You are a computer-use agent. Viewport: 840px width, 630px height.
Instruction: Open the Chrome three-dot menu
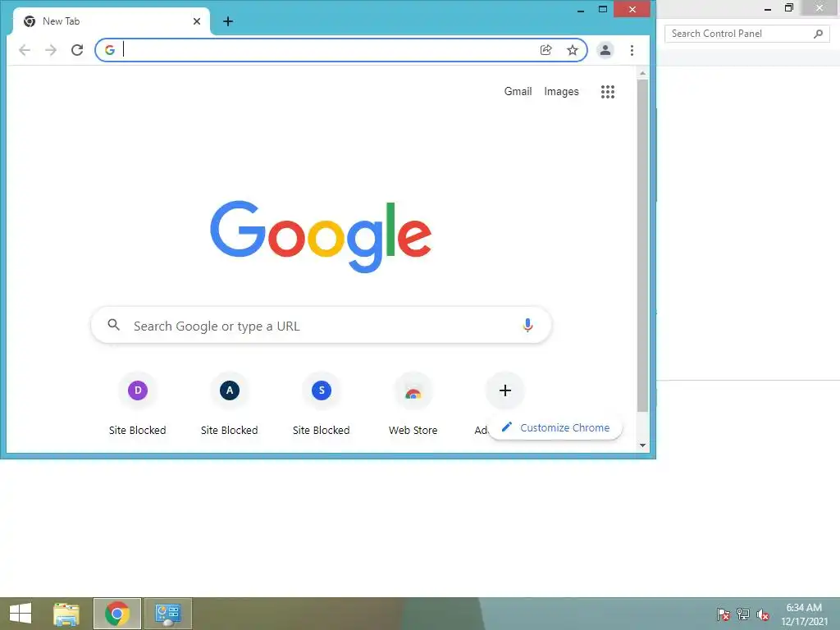632,50
